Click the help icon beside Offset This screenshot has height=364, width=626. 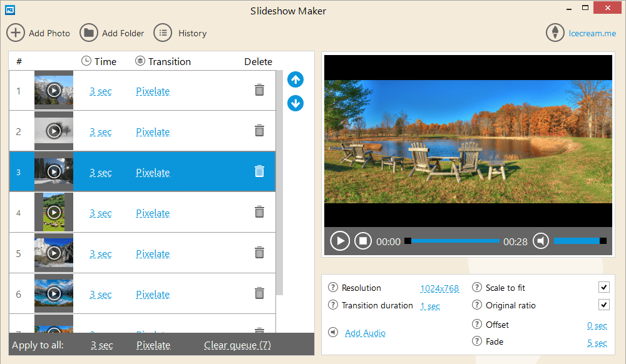pos(476,324)
